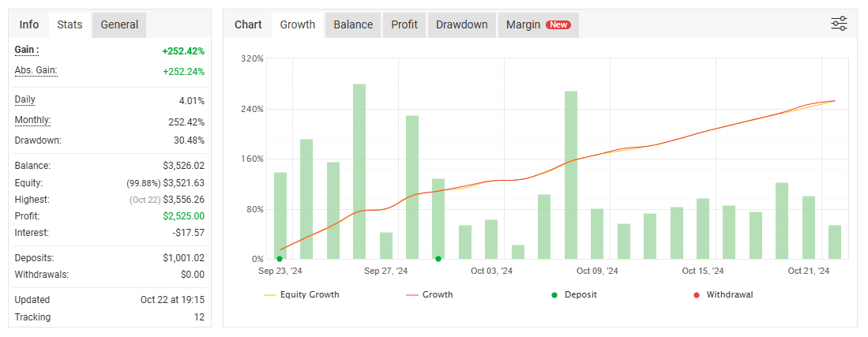The width and height of the screenshot is (868, 337).
Task: Click the Gain value +252.42%
Action: pos(183,51)
